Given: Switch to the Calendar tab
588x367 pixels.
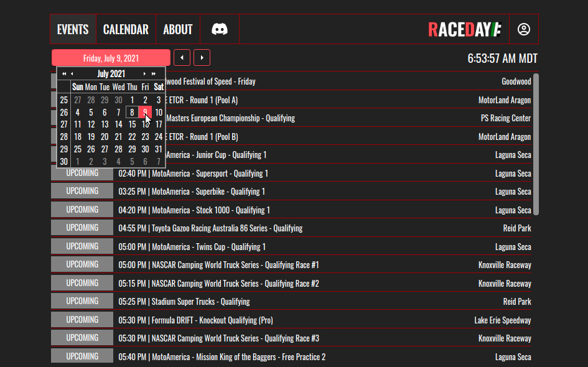Looking at the screenshot, I should 126,29.
